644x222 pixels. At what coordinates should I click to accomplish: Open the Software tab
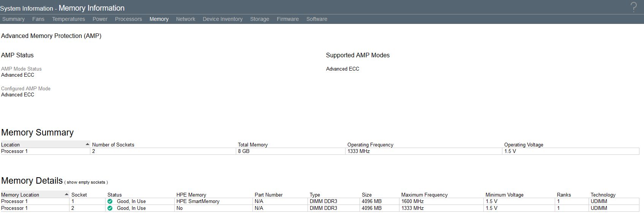(x=317, y=19)
